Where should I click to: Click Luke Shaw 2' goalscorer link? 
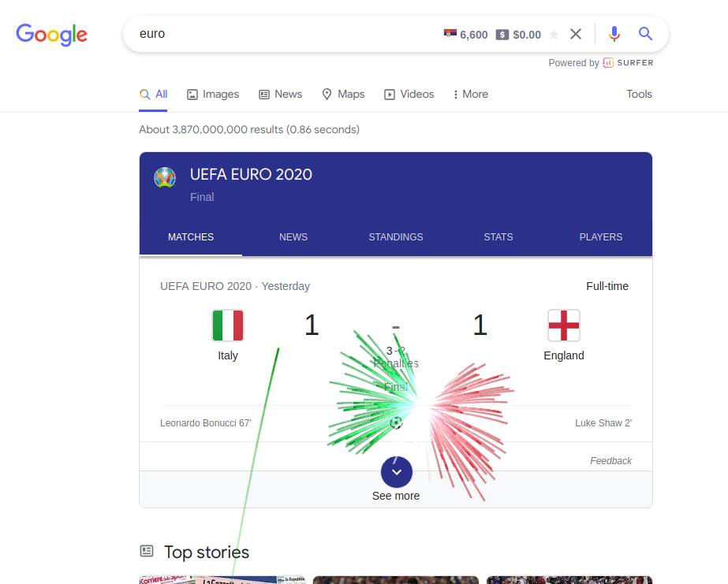pyautogui.click(x=603, y=422)
